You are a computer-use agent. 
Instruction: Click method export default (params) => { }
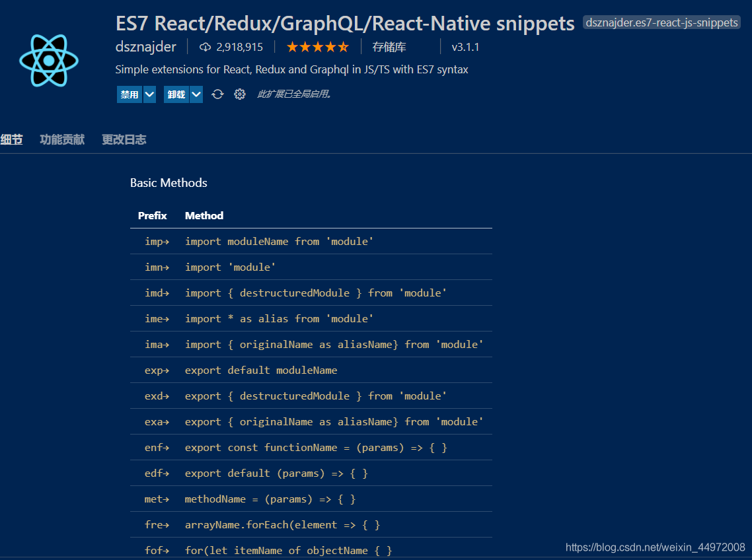pyautogui.click(x=277, y=473)
